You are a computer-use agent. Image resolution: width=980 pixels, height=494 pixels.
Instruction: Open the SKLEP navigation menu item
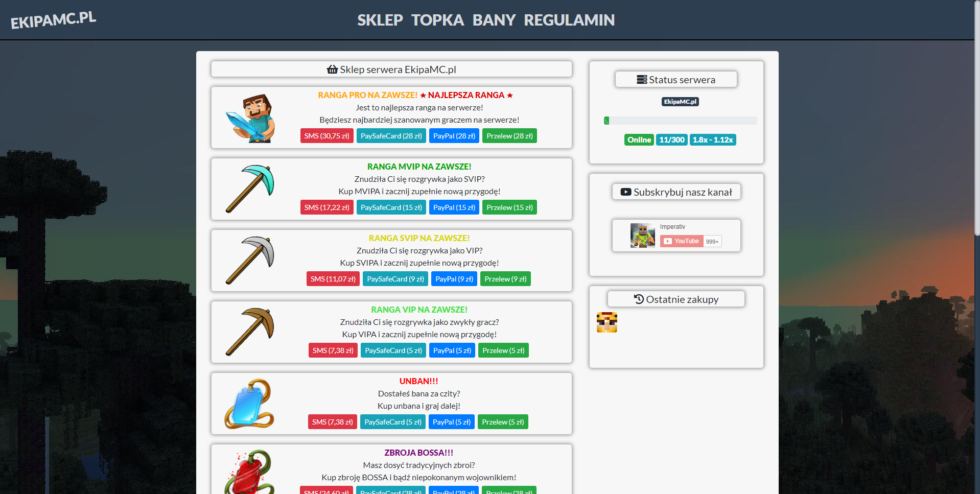point(380,20)
